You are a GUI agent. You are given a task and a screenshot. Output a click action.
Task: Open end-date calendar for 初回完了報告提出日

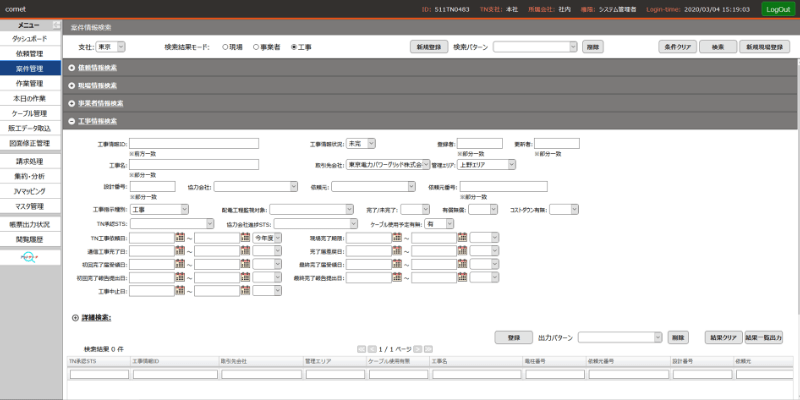point(245,277)
